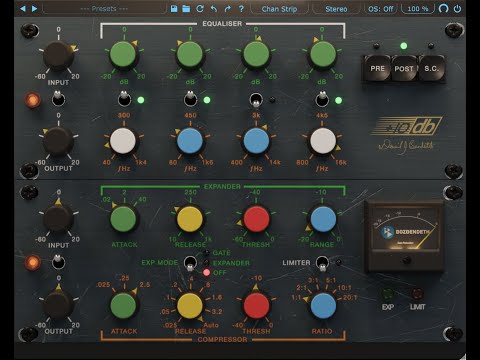Click the reload preset icon
Screen dimensions: 480x360
coord(200,9)
